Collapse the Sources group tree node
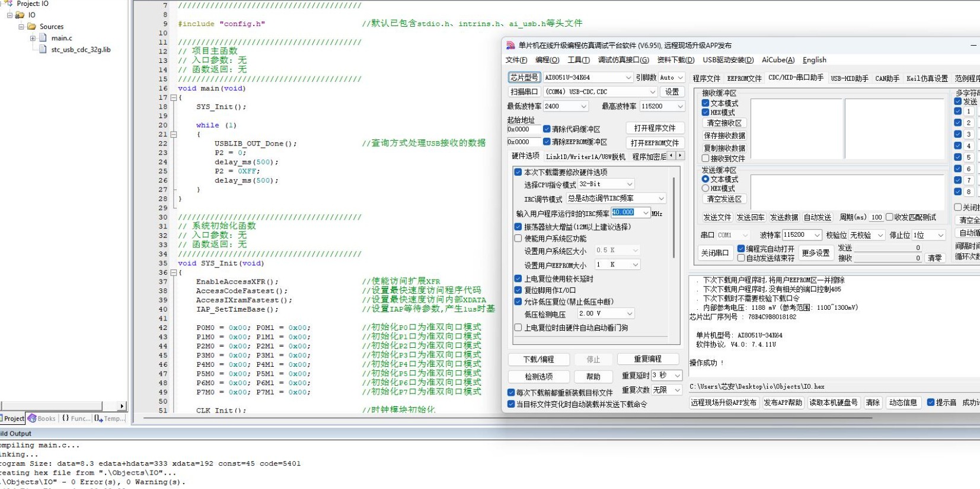This screenshot has width=980, height=489. click(x=21, y=27)
